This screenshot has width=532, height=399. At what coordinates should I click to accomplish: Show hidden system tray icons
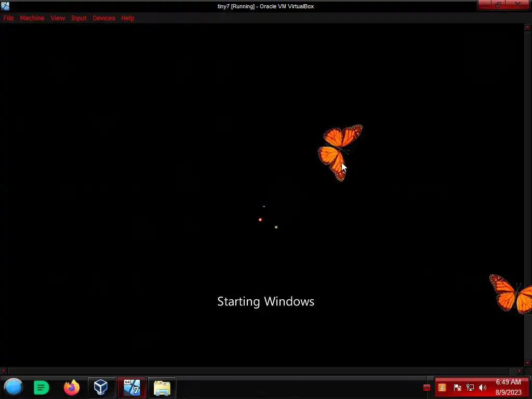pos(427,388)
